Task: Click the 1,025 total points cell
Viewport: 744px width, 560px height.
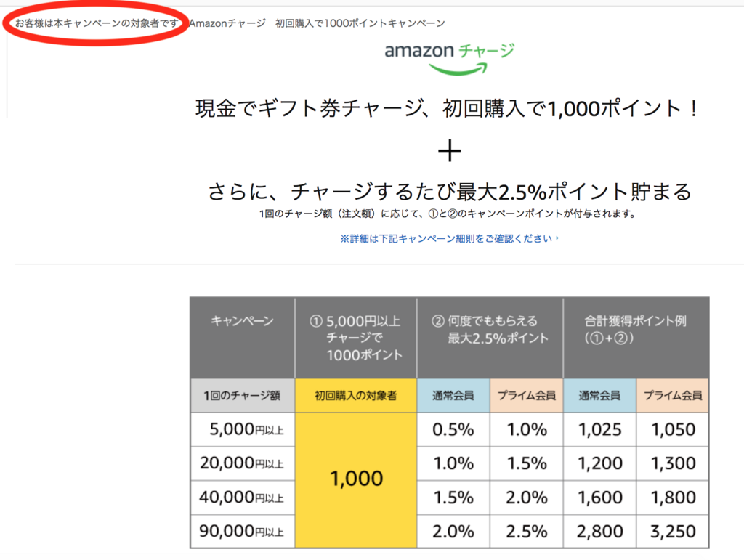Action: [x=599, y=429]
